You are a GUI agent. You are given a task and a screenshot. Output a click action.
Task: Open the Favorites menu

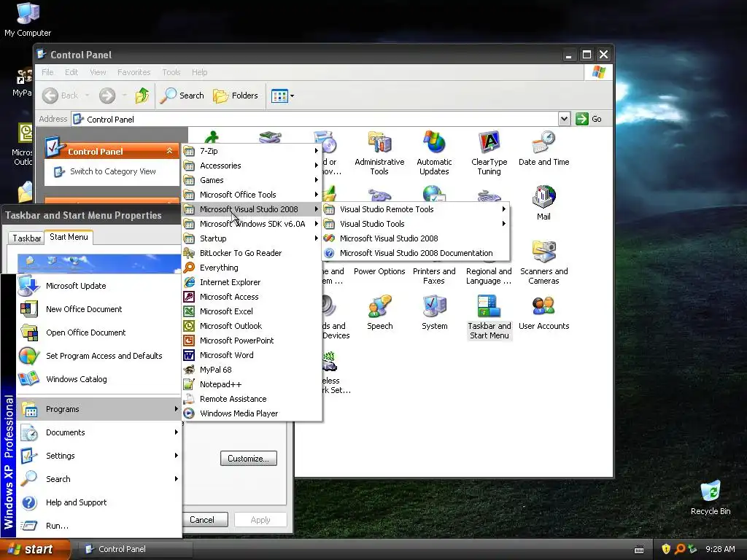(134, 72)
